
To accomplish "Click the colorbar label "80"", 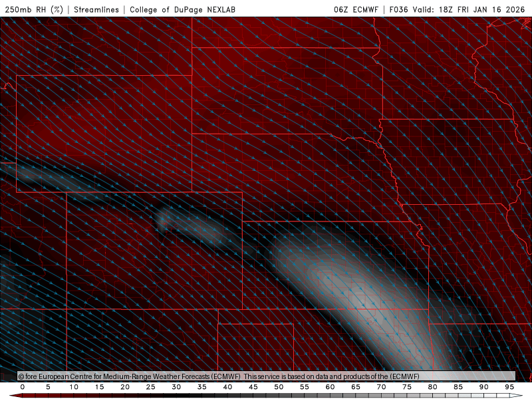I will pos(433,387).
